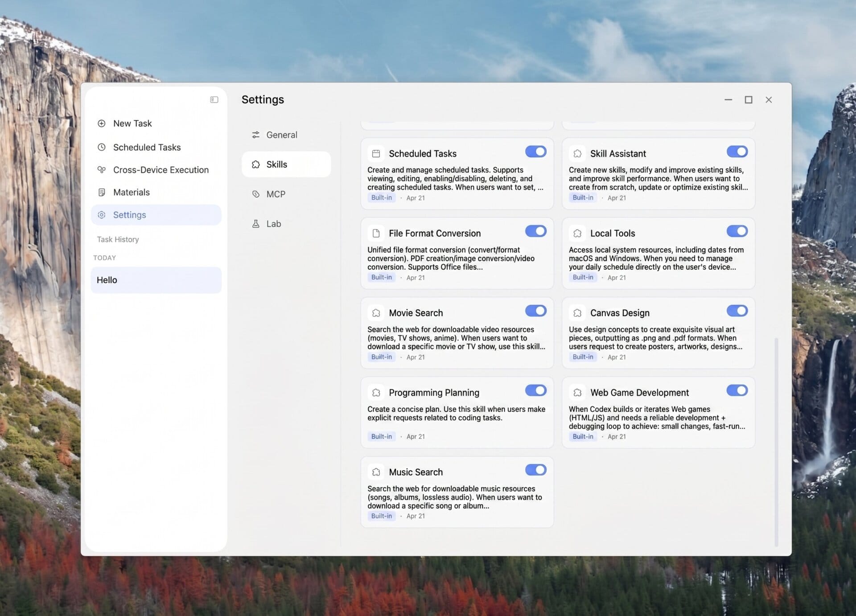Click the skills list vertical scrollbar
Screen dimensions: 856x616
(776, 440)
